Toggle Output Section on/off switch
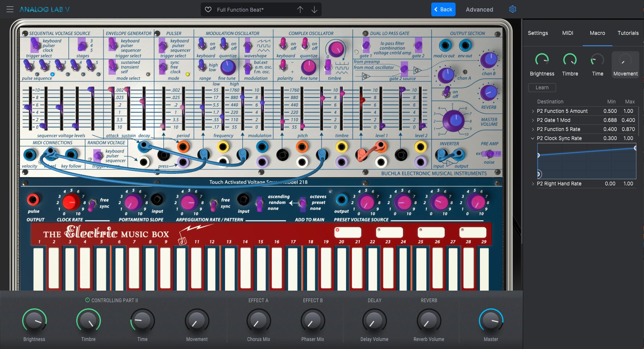The height and width of the screenshot is (349, 644). coord(447,92)
